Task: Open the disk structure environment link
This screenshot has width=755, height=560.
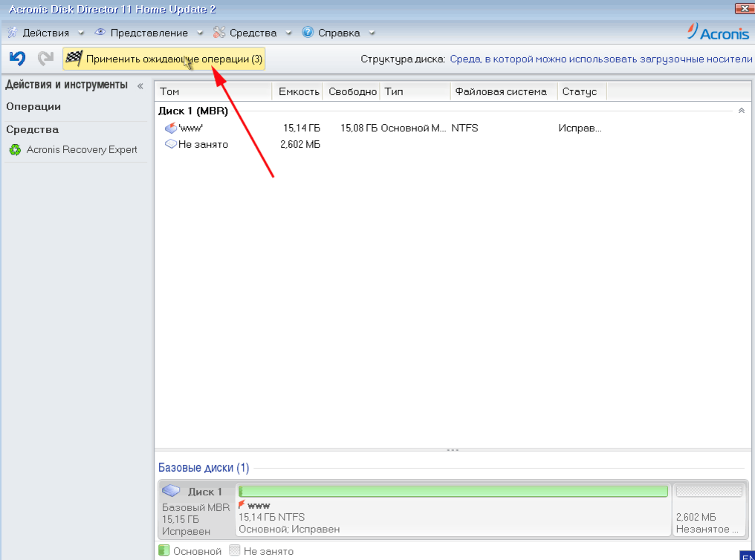Action: click(601, 59)
